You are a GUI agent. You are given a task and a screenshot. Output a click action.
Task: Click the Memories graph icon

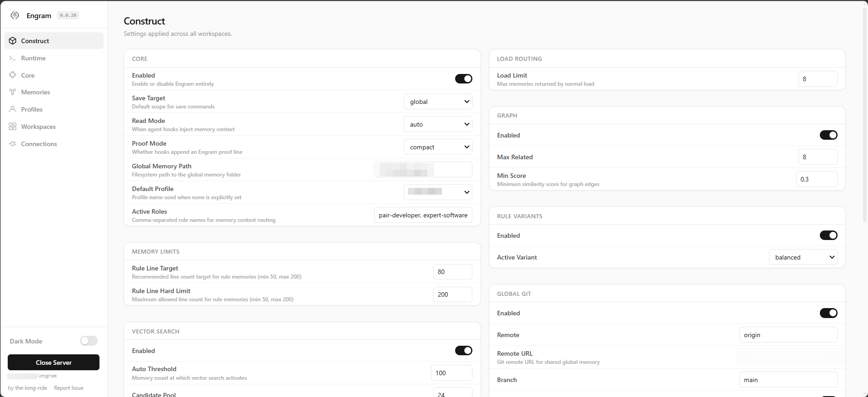coord(13,92)
